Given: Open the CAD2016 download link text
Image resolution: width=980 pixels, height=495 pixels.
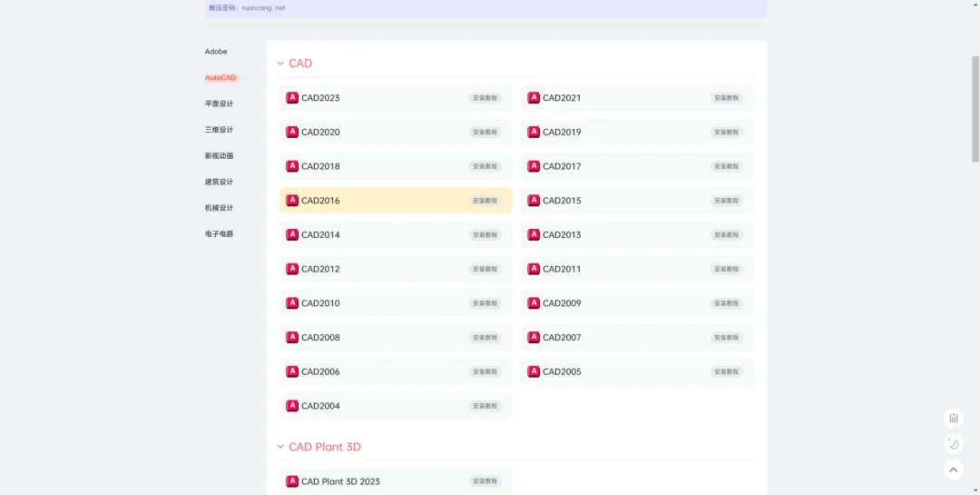Looking at the screenshot, I should pos(320,201).
